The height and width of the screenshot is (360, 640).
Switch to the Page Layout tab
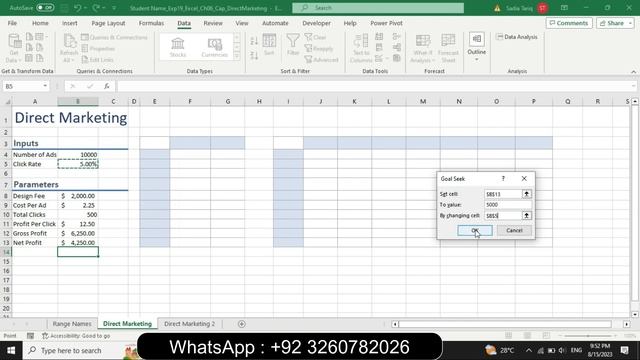tap(108, 23)
